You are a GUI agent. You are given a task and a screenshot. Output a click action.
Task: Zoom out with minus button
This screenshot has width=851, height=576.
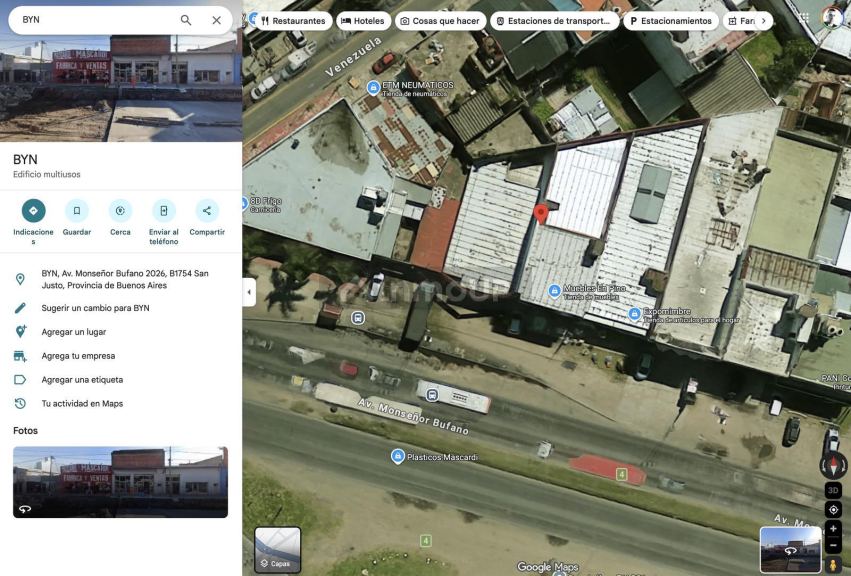[833, 545]
